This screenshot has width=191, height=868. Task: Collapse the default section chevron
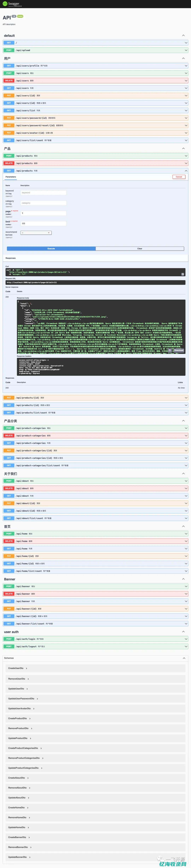(183, 35)
